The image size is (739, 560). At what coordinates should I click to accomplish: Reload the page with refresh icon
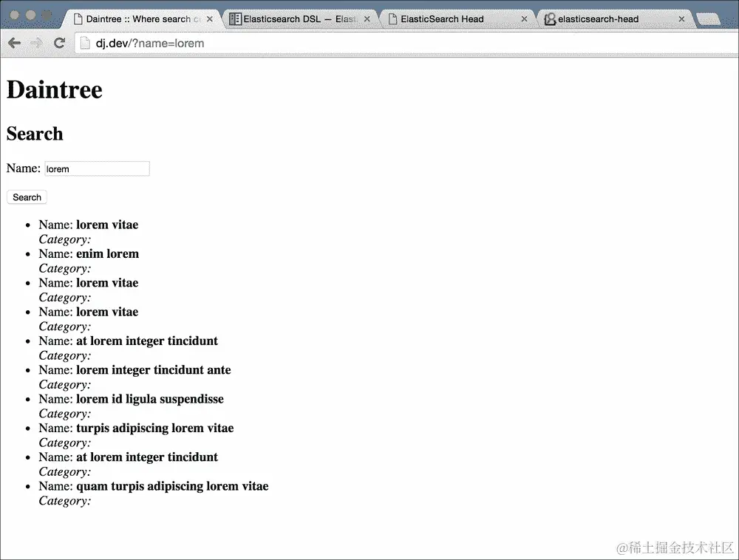click(x=59, y=44)
